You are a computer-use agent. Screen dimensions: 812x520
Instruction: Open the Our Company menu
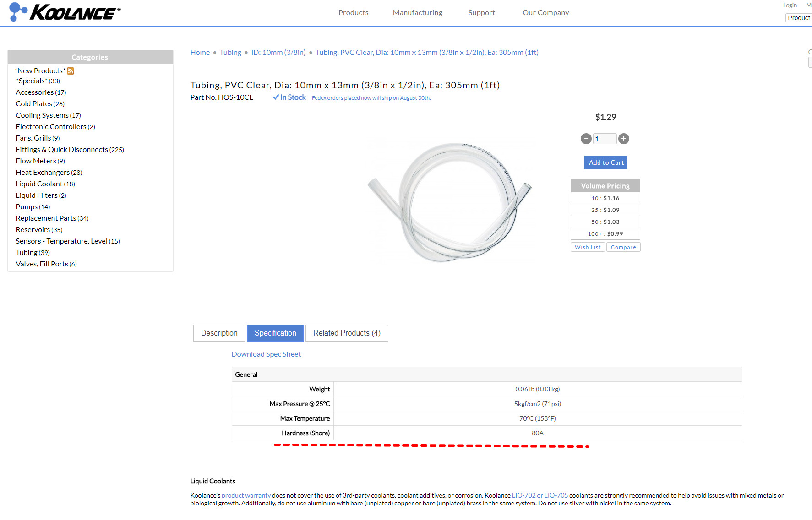pos(545,13)
